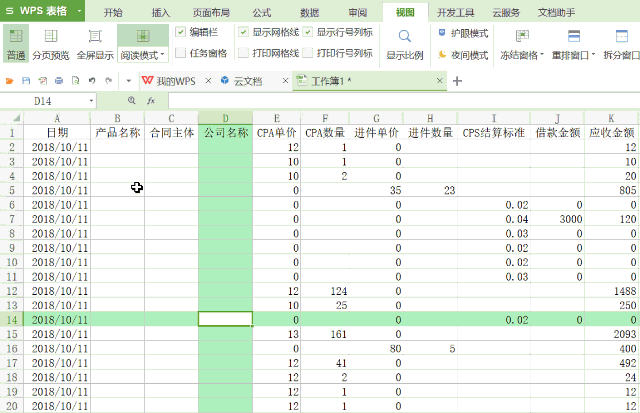
Task: Turn on 护眼模式 eye protection mode
Action: (463, 33)
